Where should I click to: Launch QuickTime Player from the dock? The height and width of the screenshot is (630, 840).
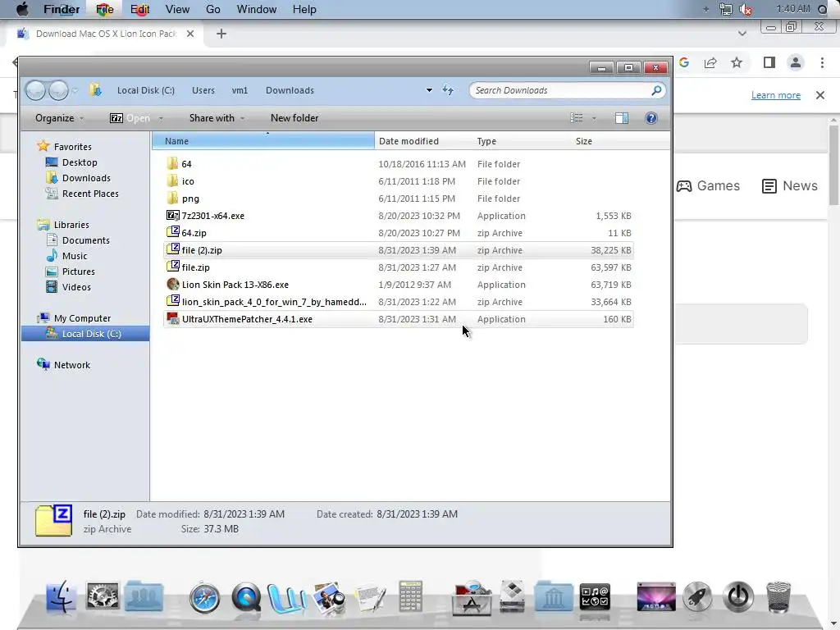point(246,597)
